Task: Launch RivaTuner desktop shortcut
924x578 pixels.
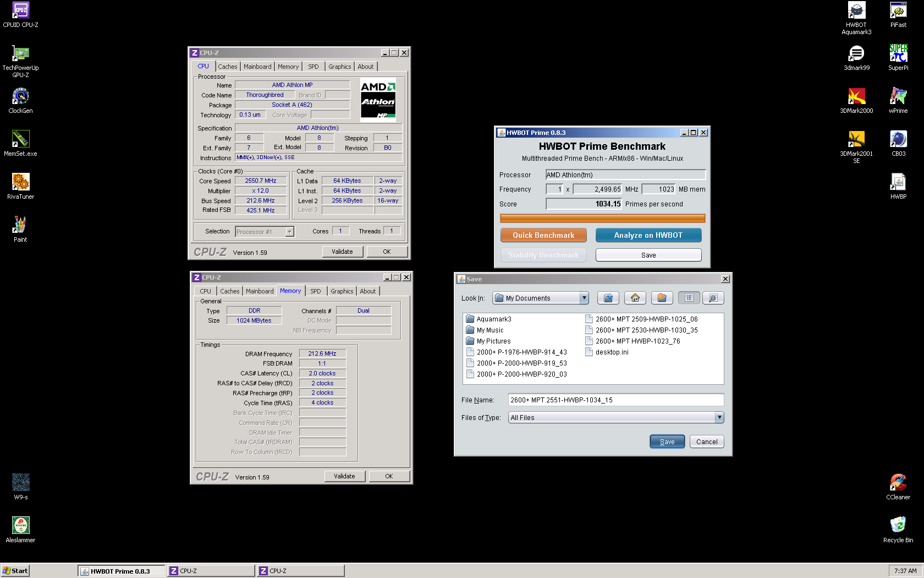Action: pos(20,187)
